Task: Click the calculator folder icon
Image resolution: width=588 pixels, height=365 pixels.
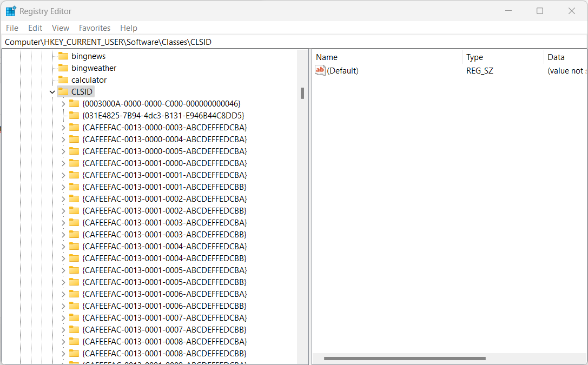Action: (63, 80)
